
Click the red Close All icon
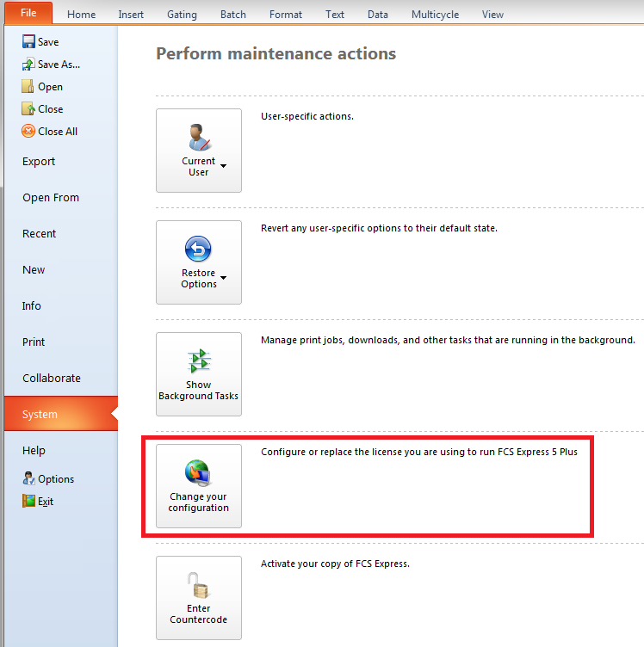(28, 132)
